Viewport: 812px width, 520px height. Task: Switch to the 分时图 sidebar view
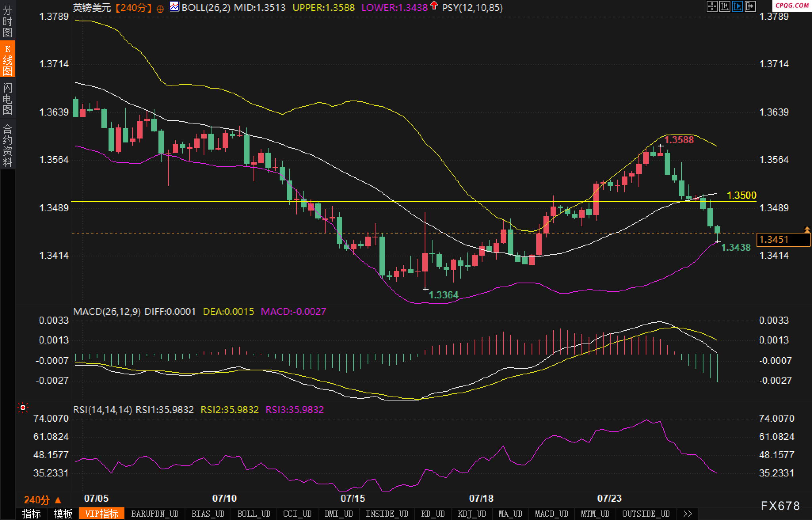(x=7, y=21)
